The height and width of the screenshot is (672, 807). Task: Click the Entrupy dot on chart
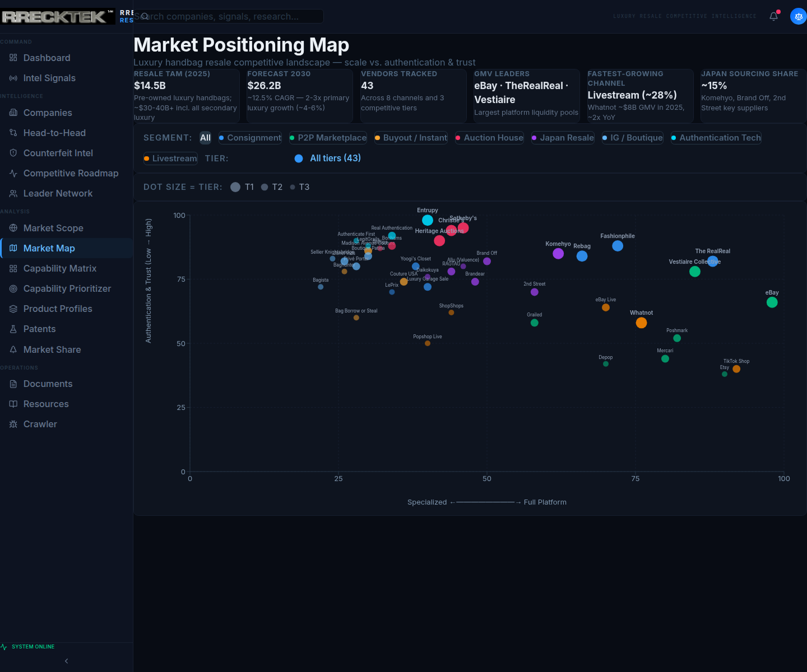[x=428, y=220]
